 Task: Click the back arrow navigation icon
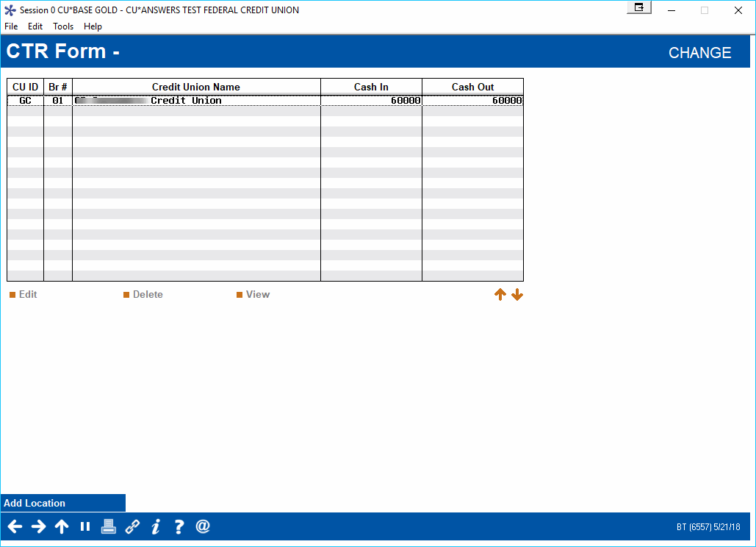(x=15, y=526)
